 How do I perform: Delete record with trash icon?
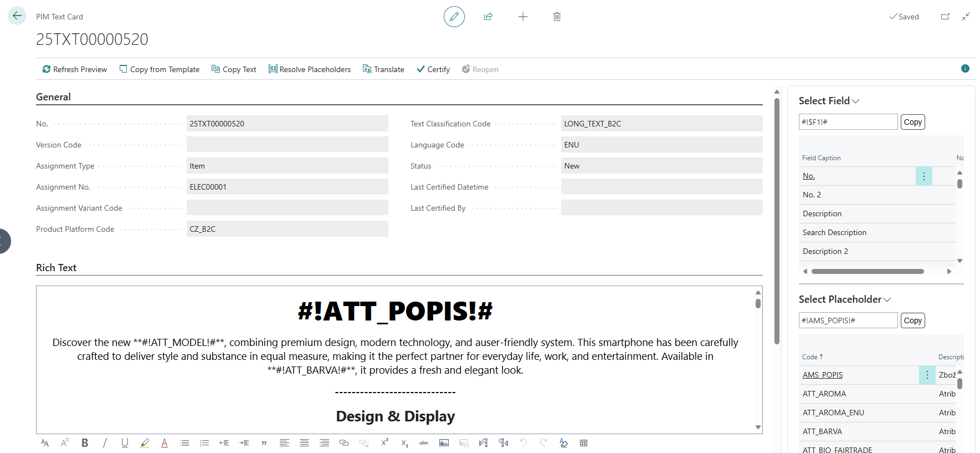tap(557, 17)
